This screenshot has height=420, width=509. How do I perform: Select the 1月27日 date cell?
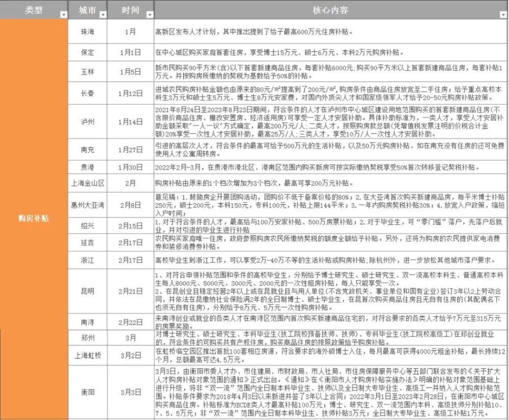tap(130, 150)
